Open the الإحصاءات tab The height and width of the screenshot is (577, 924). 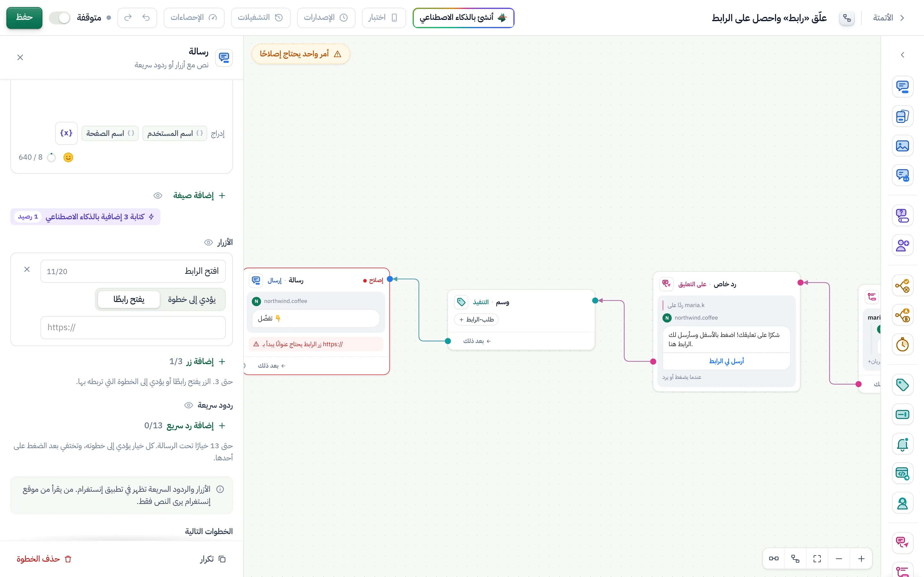pyautogui.click(x=193, y=18)
